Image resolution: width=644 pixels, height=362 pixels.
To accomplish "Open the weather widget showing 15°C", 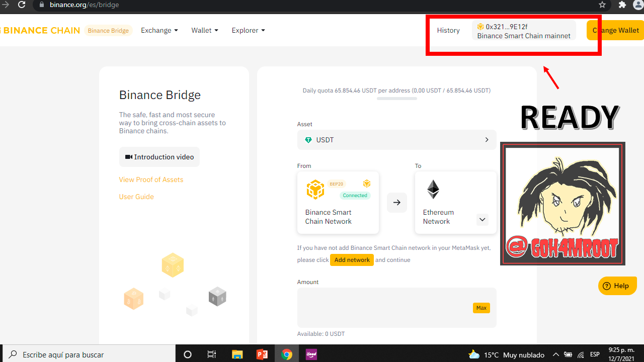I will (x=506, y=354).
